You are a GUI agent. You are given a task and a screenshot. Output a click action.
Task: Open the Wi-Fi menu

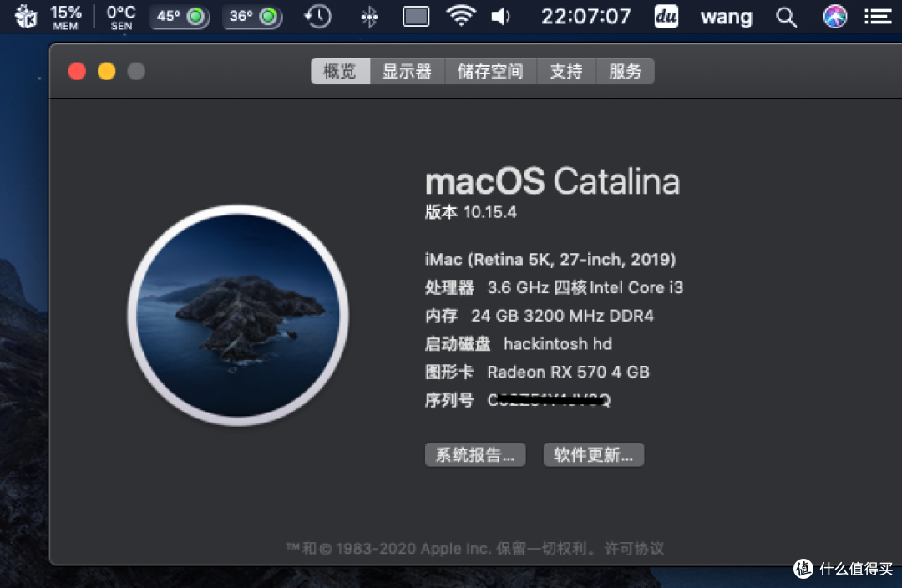click(461, 16)
